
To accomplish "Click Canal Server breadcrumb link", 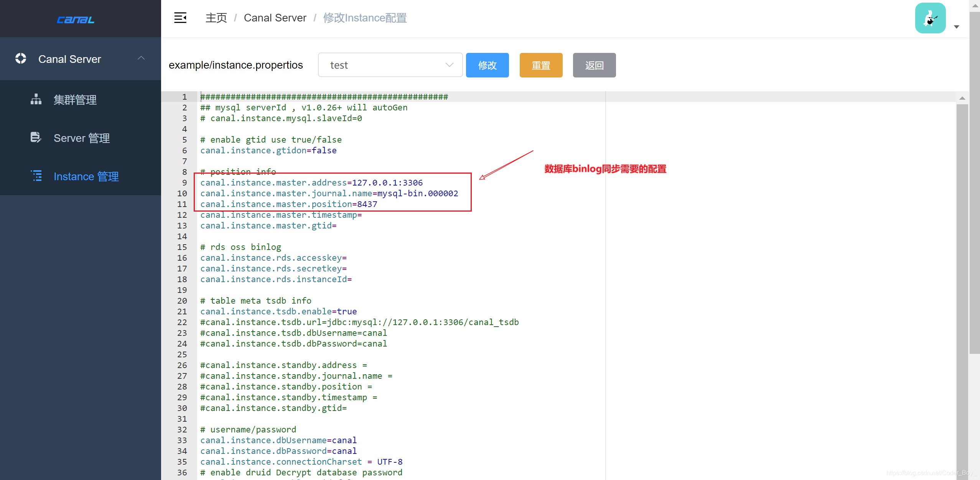I will [275, 18].
